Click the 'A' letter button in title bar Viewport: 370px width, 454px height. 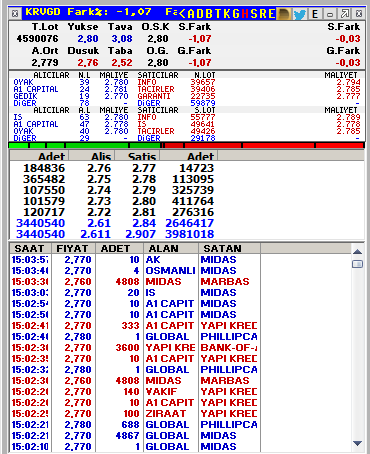191,14
